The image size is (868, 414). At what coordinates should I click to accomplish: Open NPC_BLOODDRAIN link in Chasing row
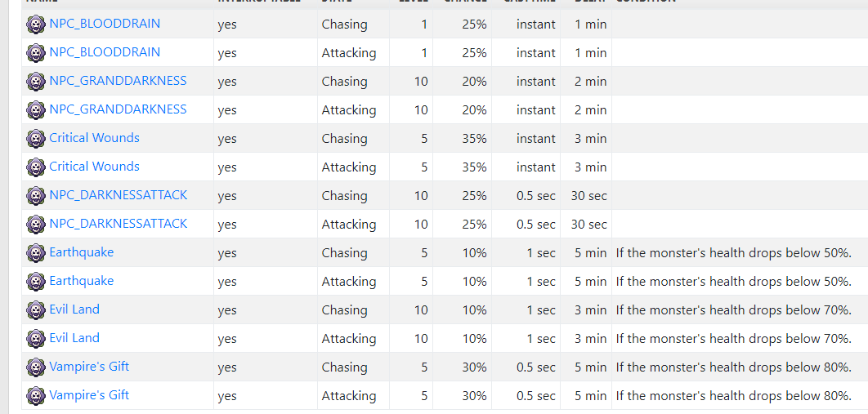pos(105,24)
